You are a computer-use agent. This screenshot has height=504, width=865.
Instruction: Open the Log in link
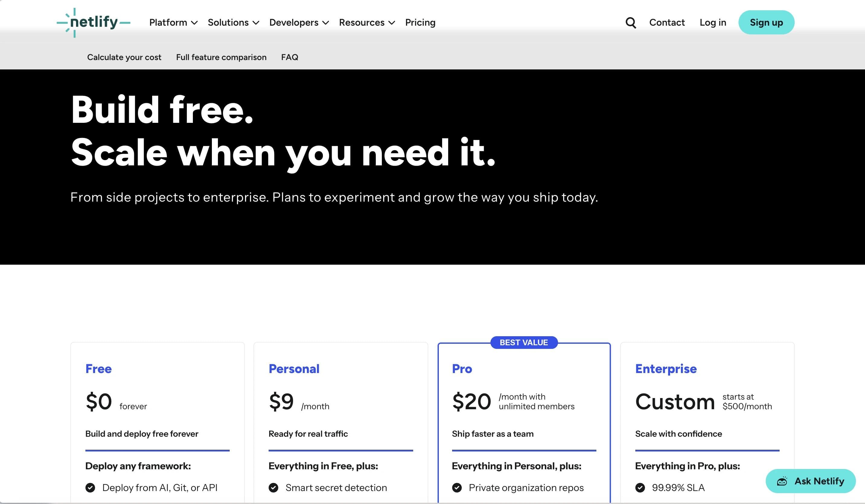coord(713,23)
